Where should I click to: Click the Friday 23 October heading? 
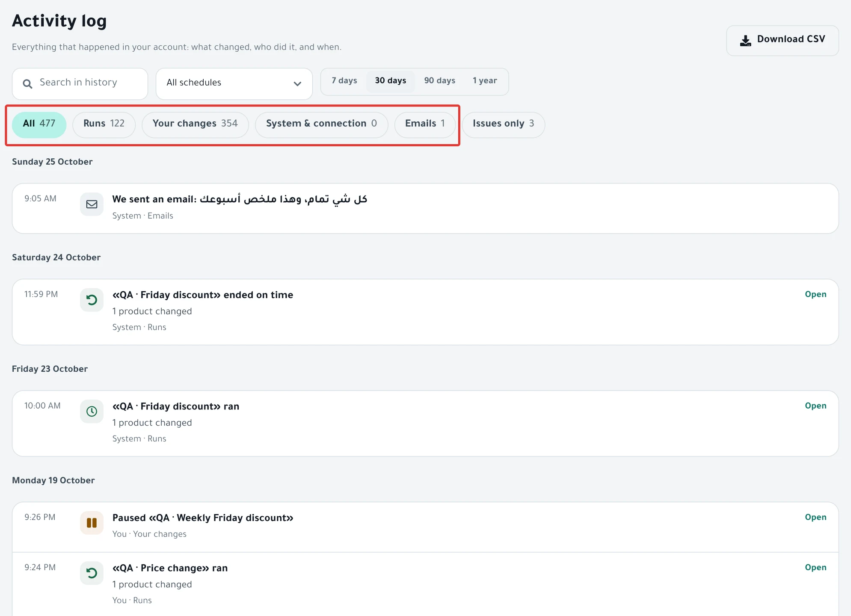tap(50, 369)
